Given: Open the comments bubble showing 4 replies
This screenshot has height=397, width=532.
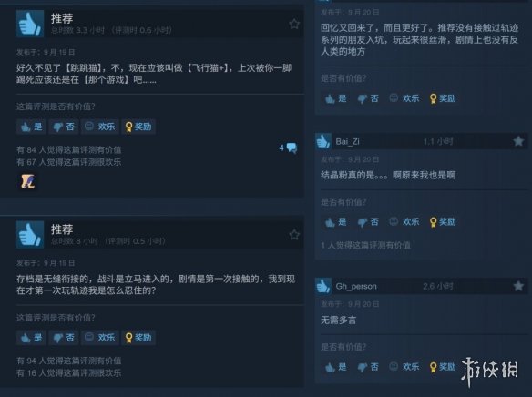Looking at the screenshot, I should point(289,148).
